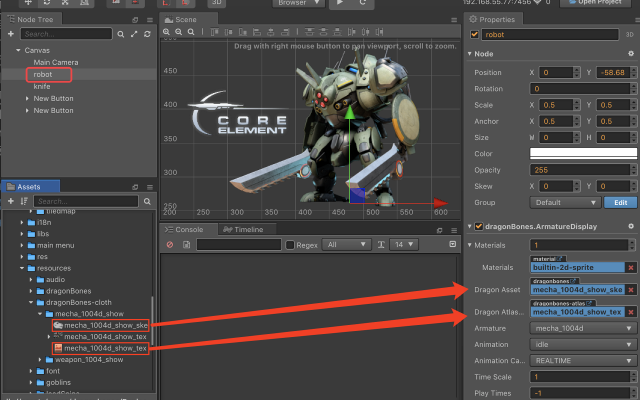Open the Scene panel menu icon
The width and height of the screenshot is (640, 400).
tap(454, 20)
